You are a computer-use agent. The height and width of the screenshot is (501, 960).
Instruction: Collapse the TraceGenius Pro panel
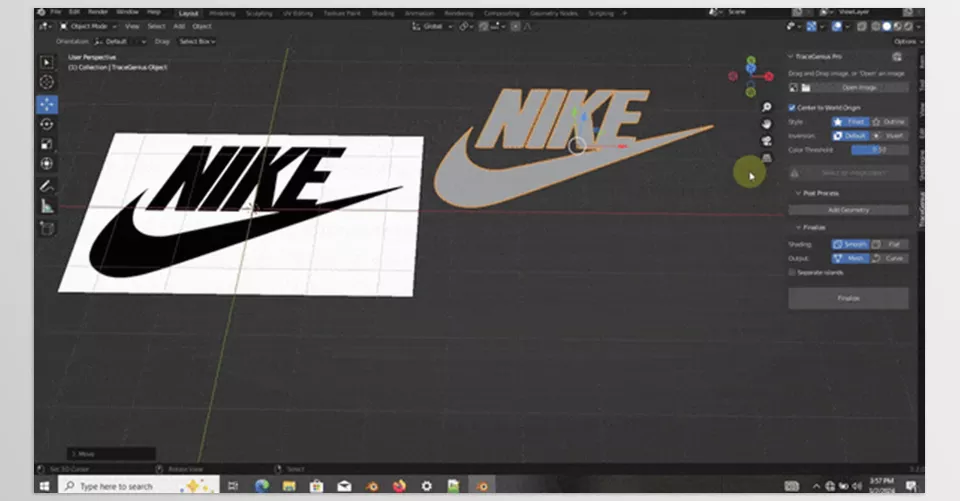(790, 56)
